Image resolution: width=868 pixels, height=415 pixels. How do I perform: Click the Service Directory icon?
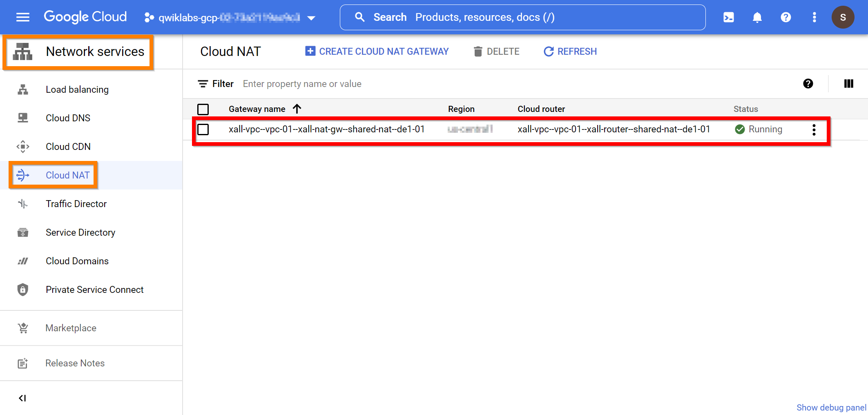coord(23,232)
